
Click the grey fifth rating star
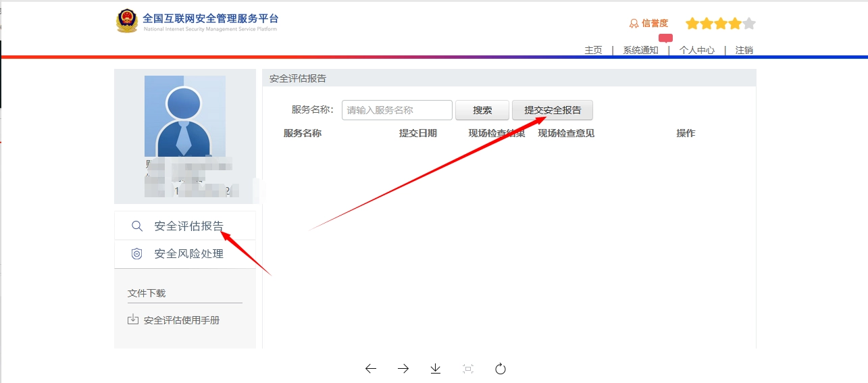tap(748, 24)
